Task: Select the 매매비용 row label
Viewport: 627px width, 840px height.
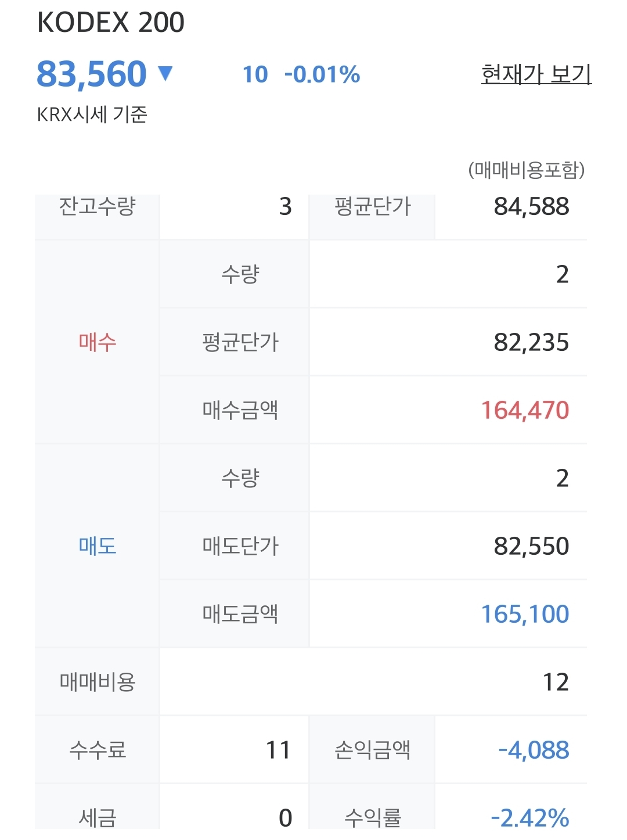Action: [98, 682]
